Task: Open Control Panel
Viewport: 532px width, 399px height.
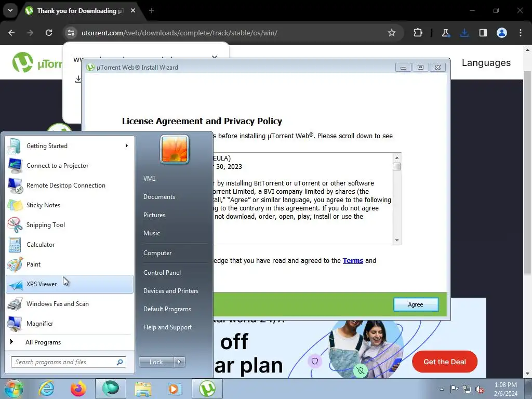Action: [x=162, y=273]
